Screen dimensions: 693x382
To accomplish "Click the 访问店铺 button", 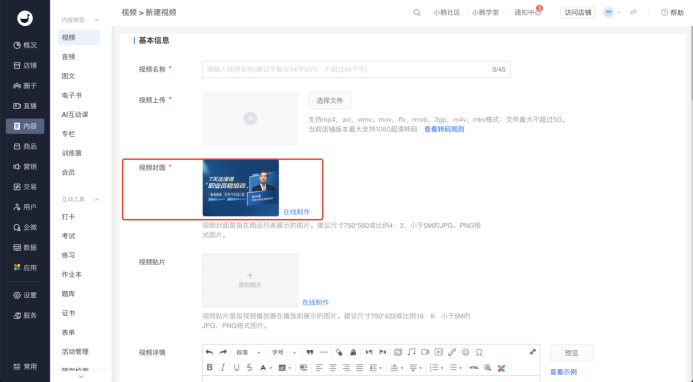I will [x=578, y=12].
